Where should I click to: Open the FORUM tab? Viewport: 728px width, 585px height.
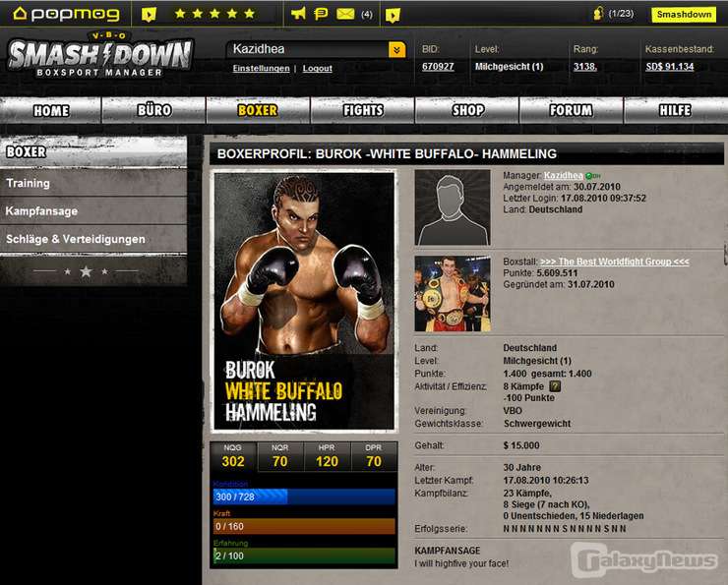point(571,110)
